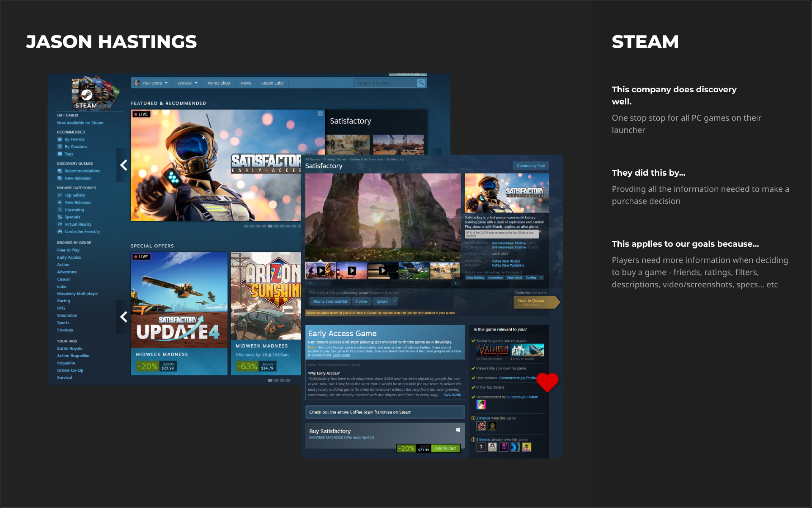
Task: Click the Community Hub button
Action: [x=530, y=166]
